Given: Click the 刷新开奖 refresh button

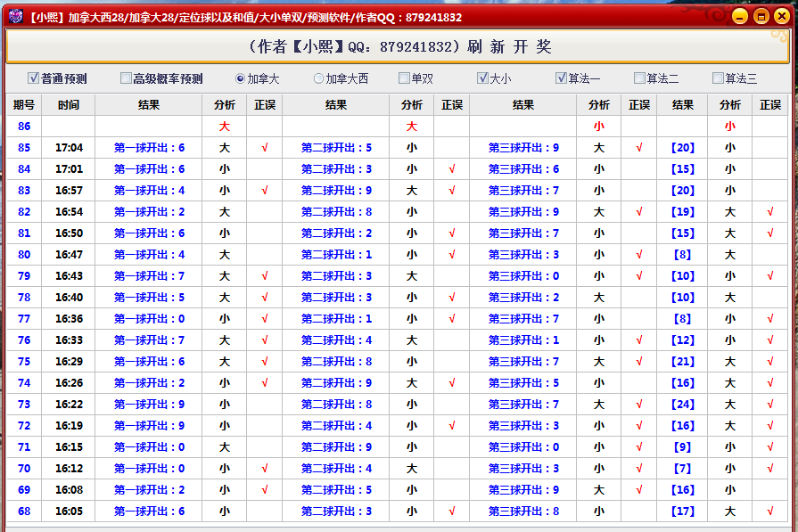Looking at the screenshot, I should tap(399, 46).
